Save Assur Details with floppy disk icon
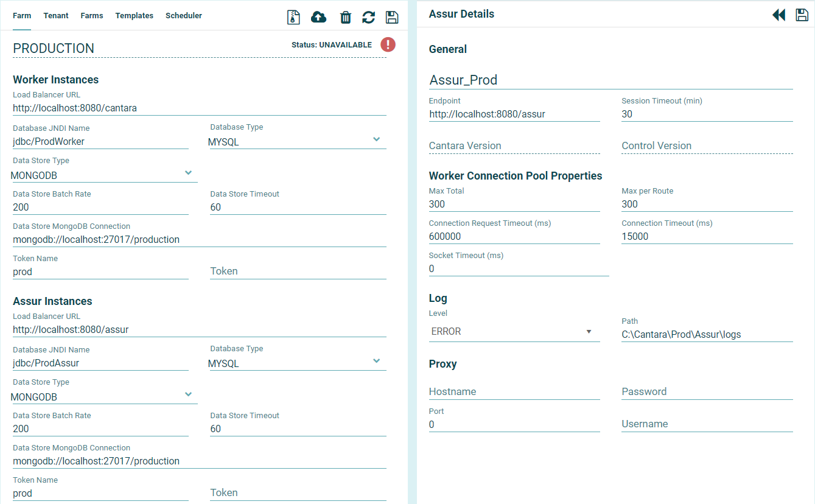Viewport: 815px width, 504px height. 802,15
